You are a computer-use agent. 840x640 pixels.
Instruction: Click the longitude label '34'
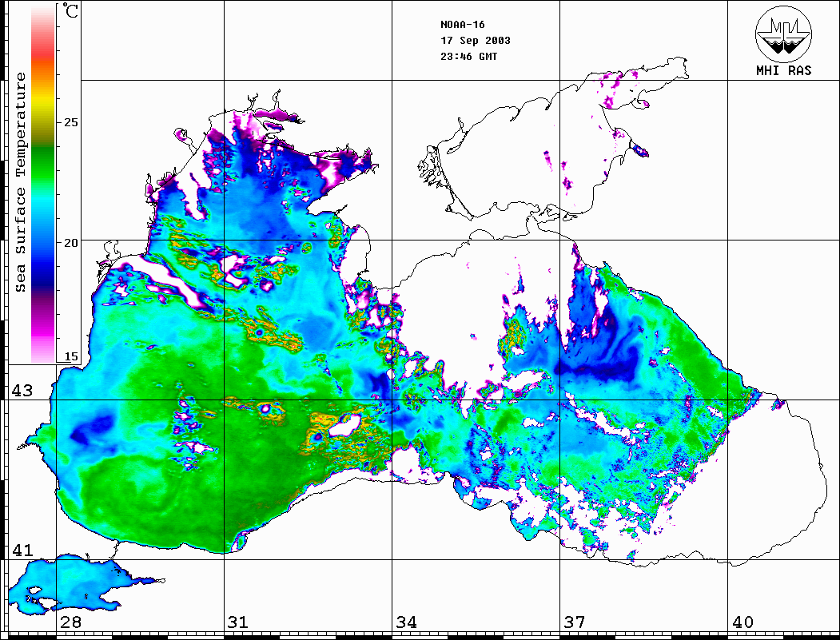pos(406,622)
